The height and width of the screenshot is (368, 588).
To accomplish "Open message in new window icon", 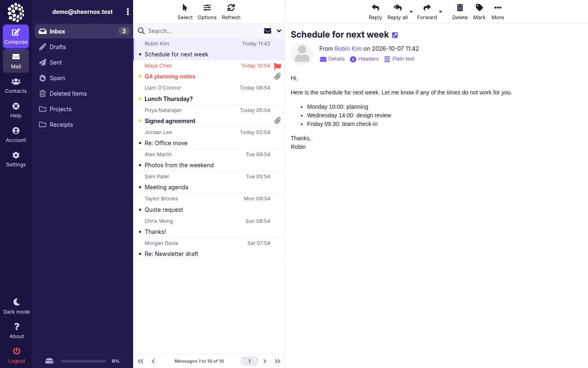I will click(395, 35).
